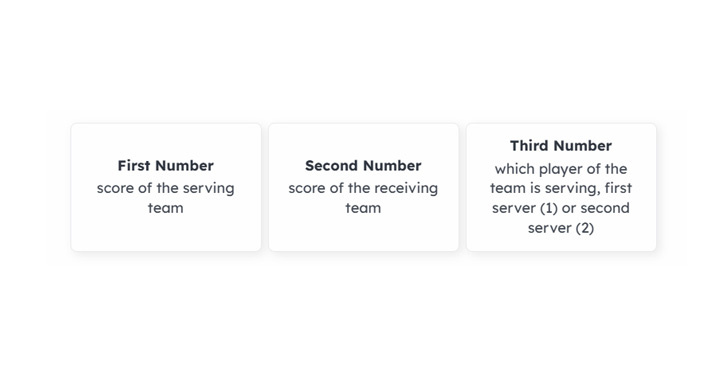Click the word "score" in Second Number card
The height and width of the screenshot is (377, 715).
coord(306,188)
